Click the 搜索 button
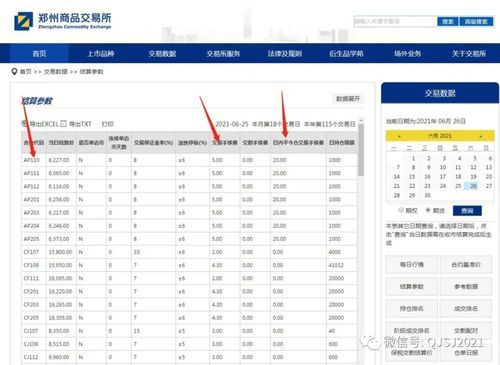 [x=448, y=21]
